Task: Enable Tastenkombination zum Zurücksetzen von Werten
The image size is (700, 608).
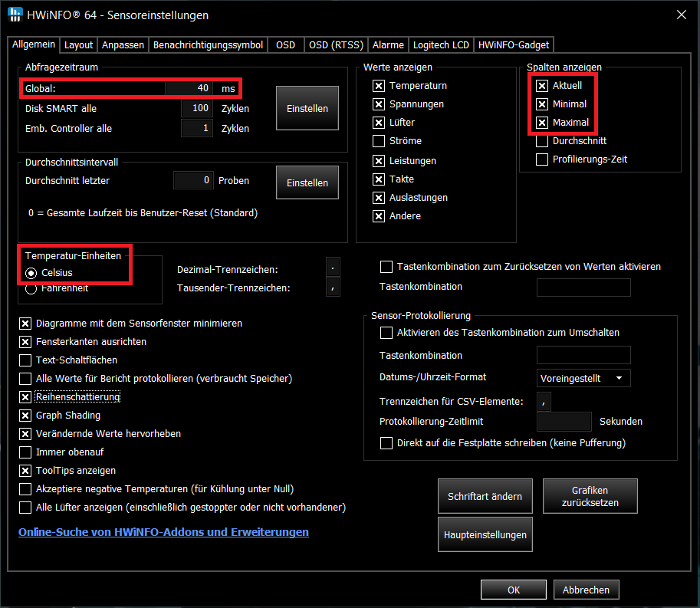Action: click(x=386, y=267)
